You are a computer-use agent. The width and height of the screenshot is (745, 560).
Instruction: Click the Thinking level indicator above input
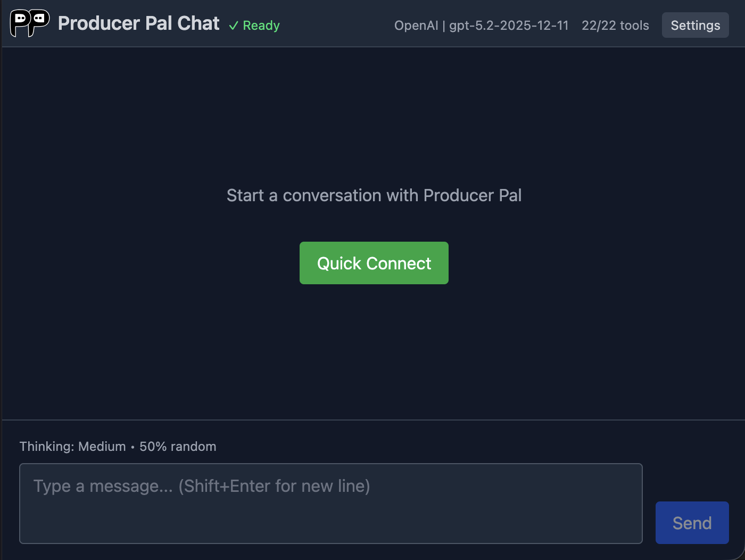72,447
